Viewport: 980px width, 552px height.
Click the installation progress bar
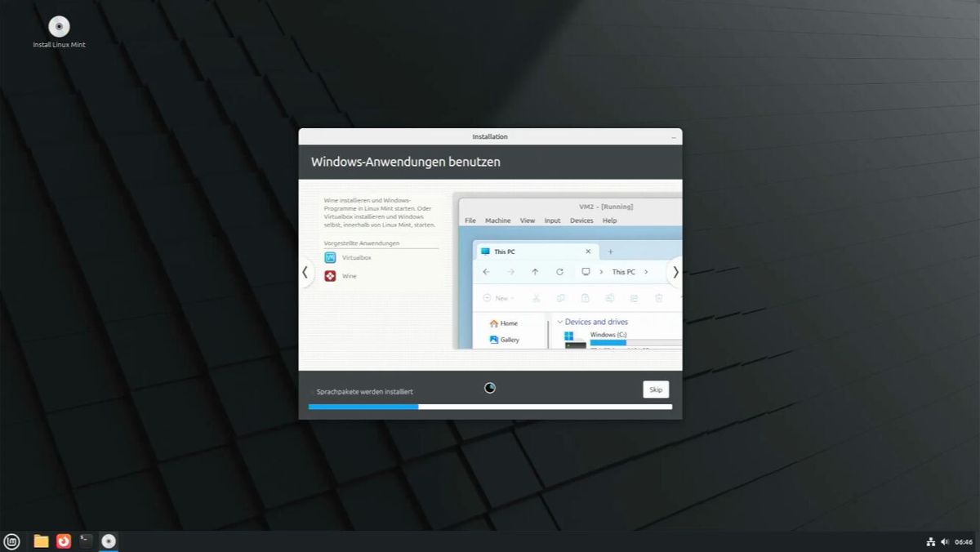[x=490, y=407]
